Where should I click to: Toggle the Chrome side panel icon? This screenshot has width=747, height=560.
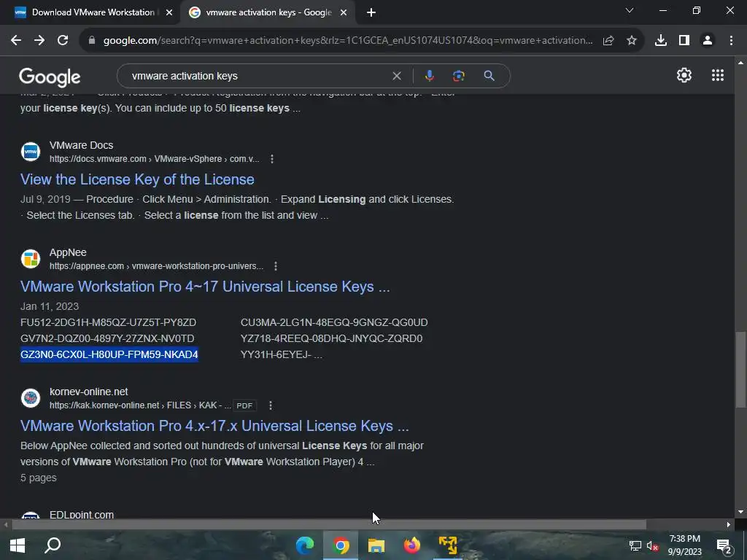click(684, 41)
